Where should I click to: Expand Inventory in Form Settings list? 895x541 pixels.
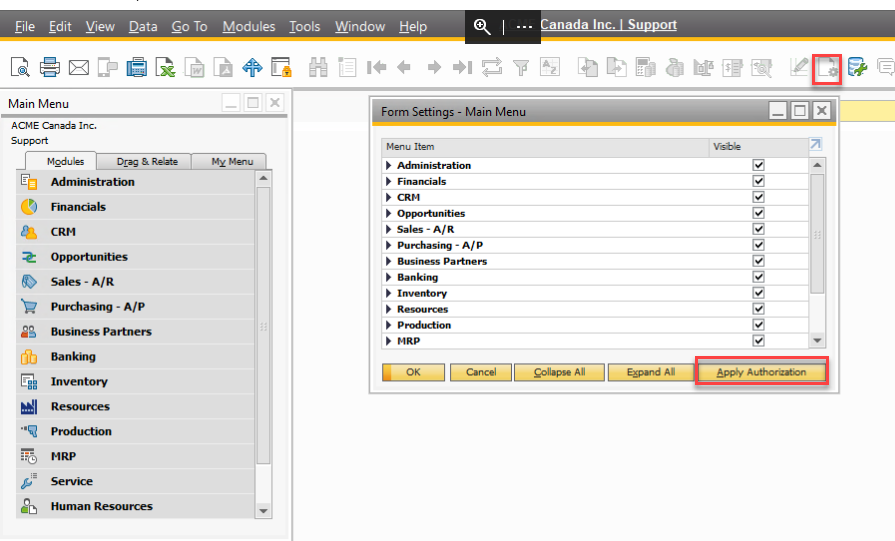(389, 293)
